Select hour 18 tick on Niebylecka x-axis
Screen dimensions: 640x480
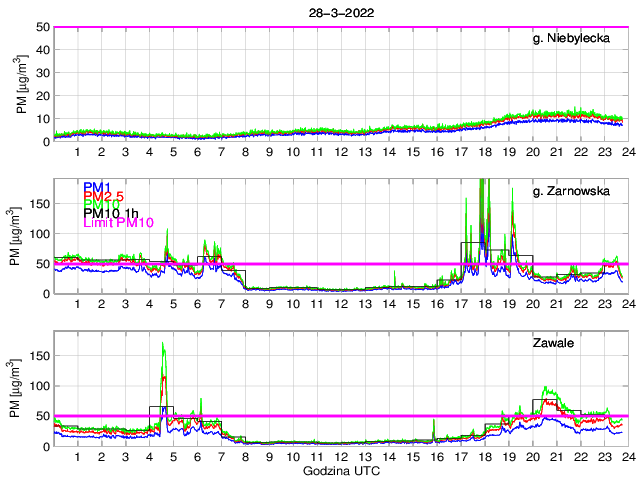[484, 152]
